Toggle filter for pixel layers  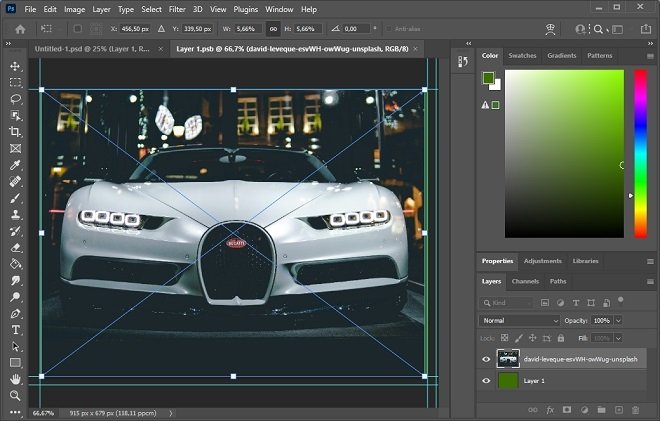545,303
